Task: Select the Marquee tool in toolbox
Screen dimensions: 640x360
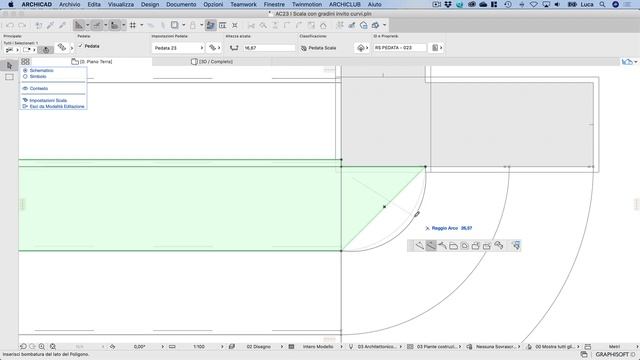Action: pos(9,77)
